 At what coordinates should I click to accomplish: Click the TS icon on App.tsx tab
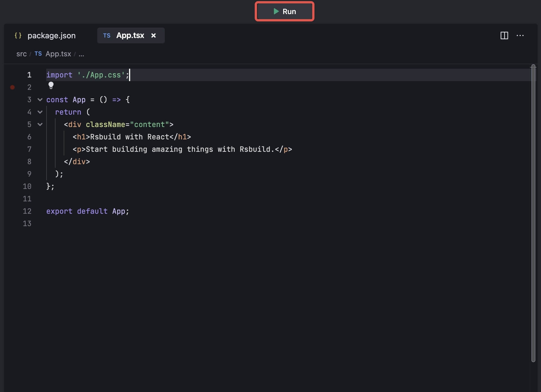[107, 35]
